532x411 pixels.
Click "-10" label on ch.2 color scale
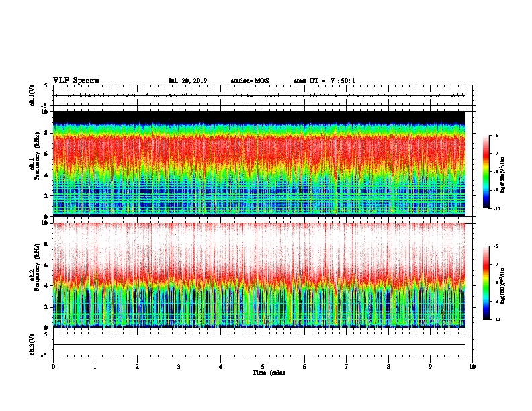pos(496,320)
